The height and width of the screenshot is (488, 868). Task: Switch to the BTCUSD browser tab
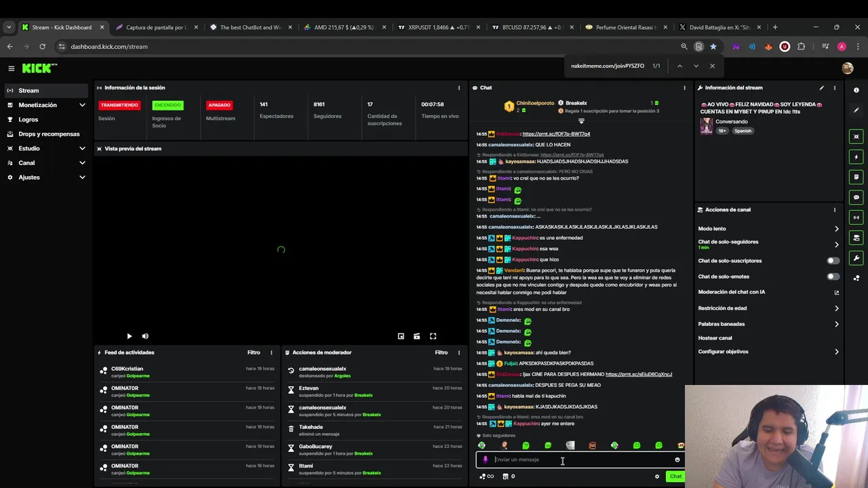pos(532,27)
